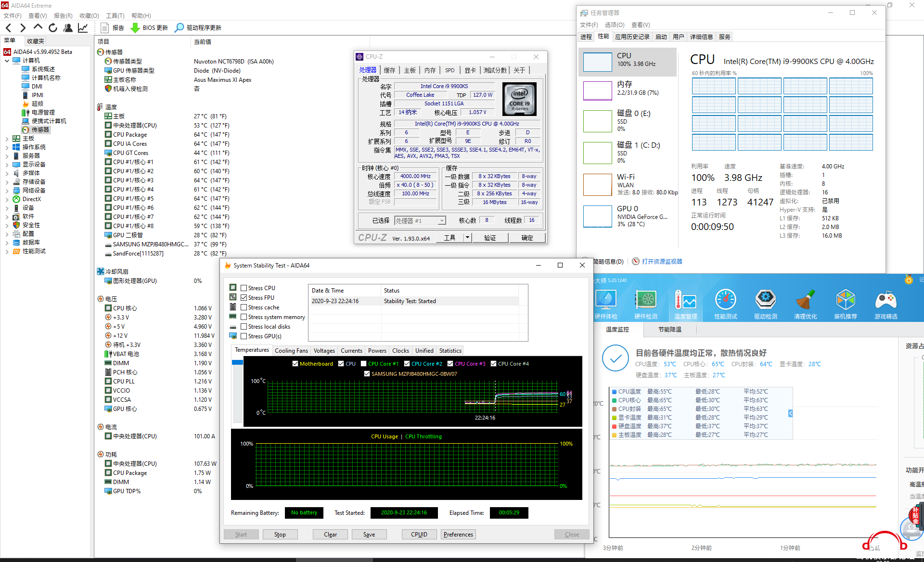Select the Temperatures tab in stability test
This screenshot has height=562, width=924.
(251, 350)
